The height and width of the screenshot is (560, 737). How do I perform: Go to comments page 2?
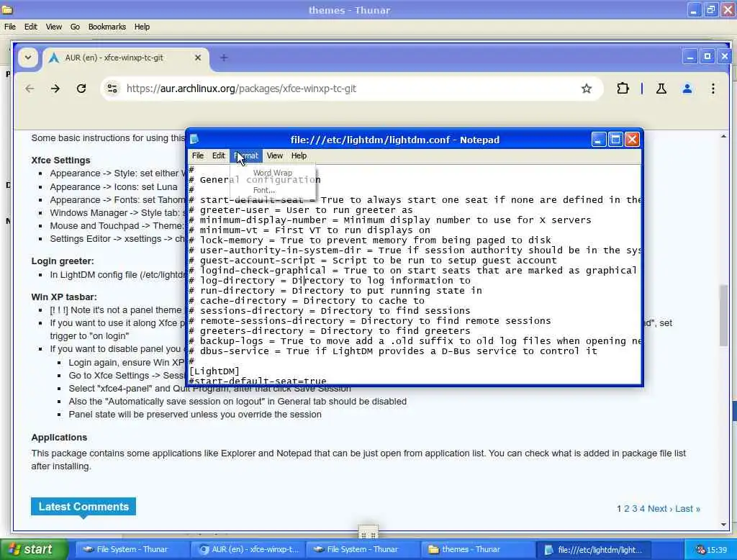pyautogui.click(x=627, y=509)
